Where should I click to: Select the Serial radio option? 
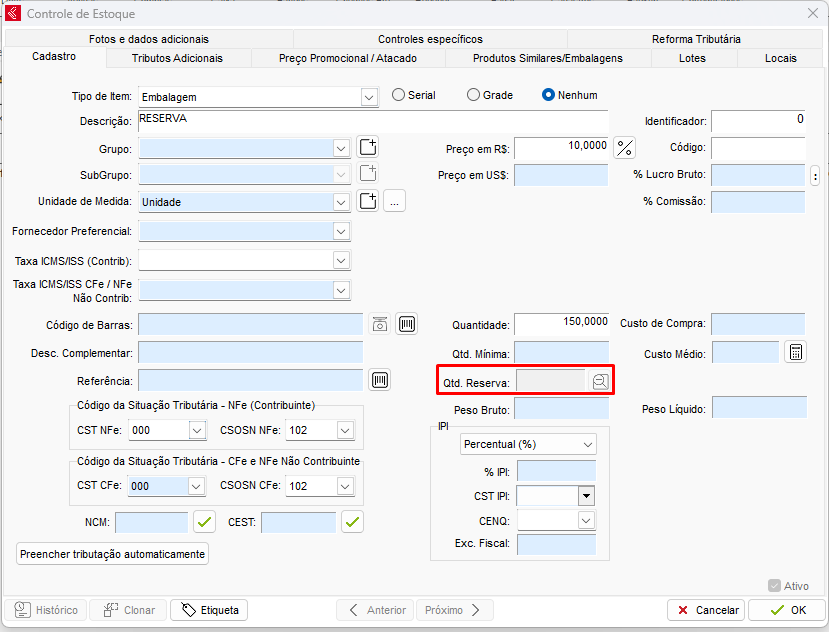[x=399, y=95]
